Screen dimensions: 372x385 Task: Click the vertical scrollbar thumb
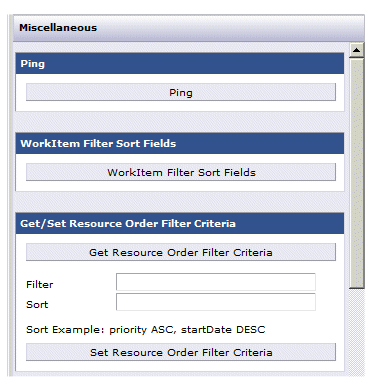coord(356,173)
